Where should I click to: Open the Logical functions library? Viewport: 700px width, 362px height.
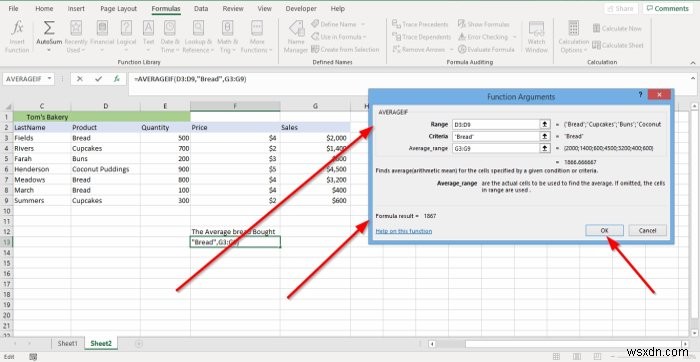[x=126, y=37]
